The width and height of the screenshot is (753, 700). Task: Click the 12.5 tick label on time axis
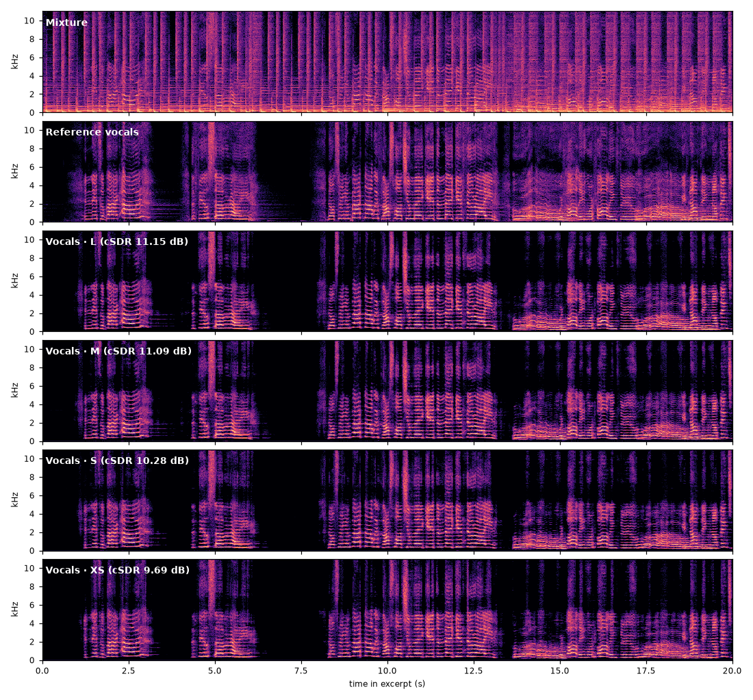point(474,671)
